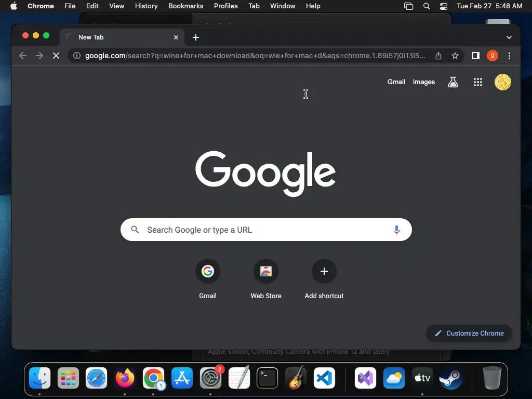The height and width of the screenshot is (399, 532).
Task: Launch Terminal from the Dock
Action: [x=267, y=378]
